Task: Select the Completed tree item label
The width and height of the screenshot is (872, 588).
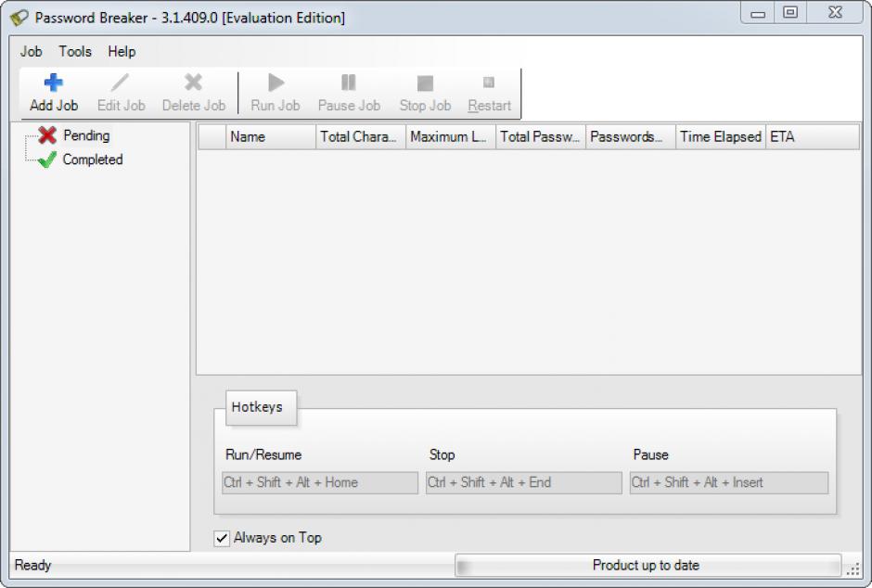Action: pos(93,160)
